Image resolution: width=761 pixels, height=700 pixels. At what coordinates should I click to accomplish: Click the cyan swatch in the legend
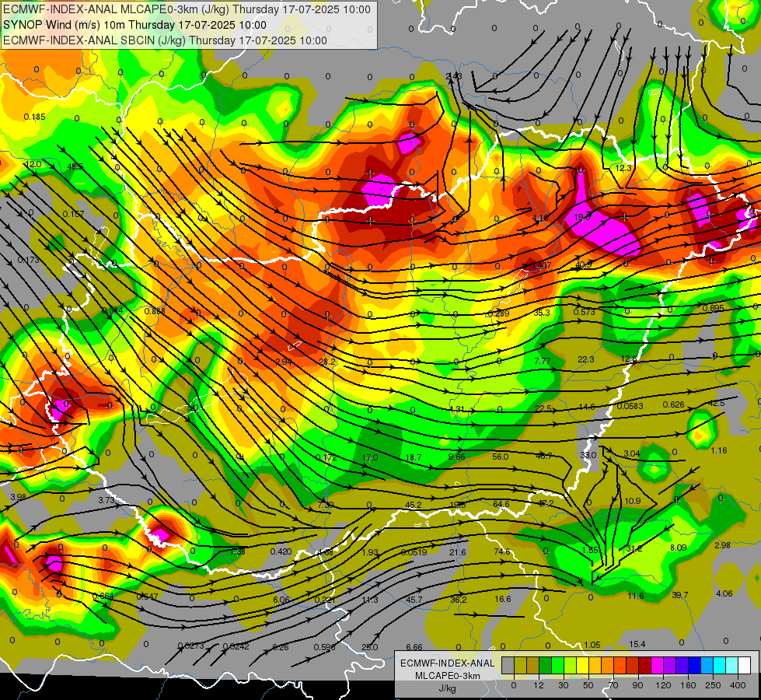click(x=719, y=665)
